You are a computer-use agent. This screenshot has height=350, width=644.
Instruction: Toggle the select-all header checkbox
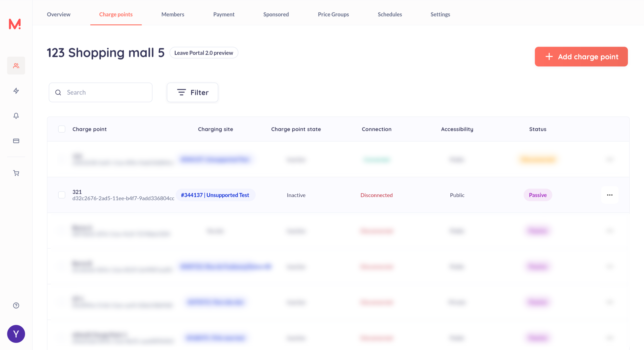62,129
